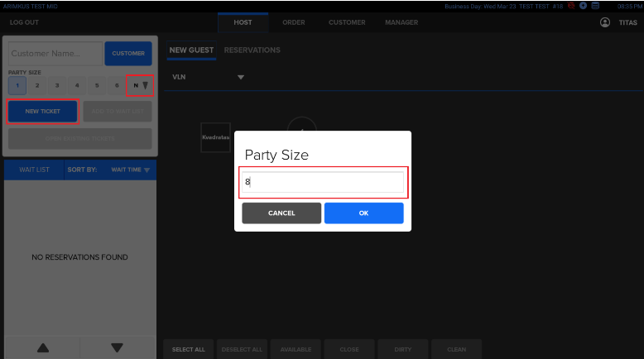Click the database stack icon in top bar
Viewport: 644px width, 359px height.
pos(595,5)
